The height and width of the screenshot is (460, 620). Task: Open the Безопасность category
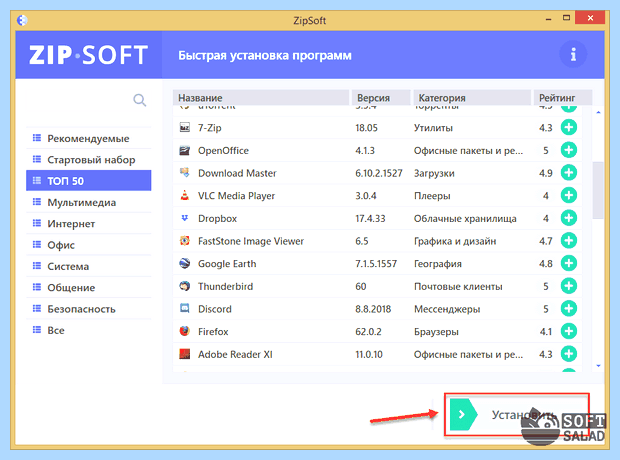point(89,309)
